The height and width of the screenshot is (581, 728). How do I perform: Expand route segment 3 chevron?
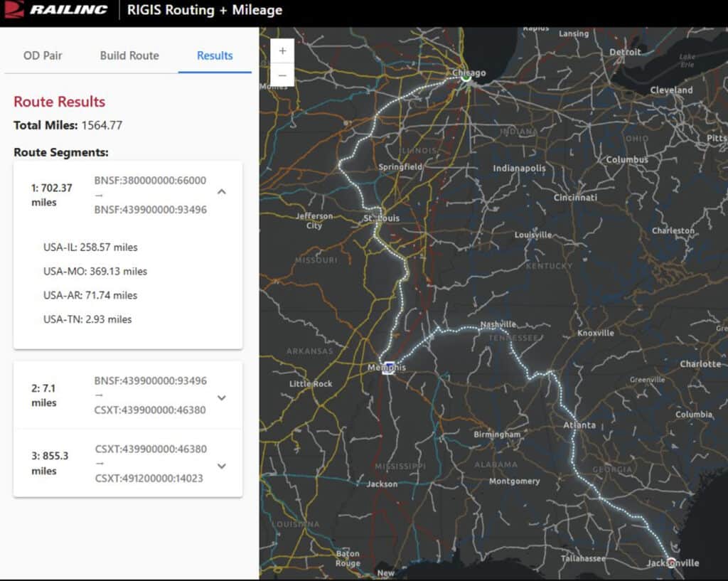(x=222, y=467)
